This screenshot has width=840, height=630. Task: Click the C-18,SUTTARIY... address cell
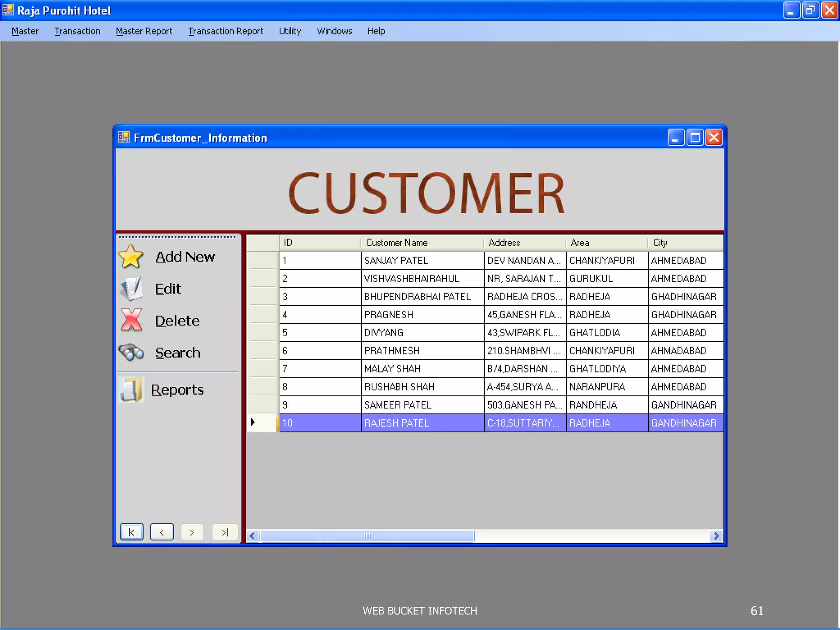click(525, 423)
